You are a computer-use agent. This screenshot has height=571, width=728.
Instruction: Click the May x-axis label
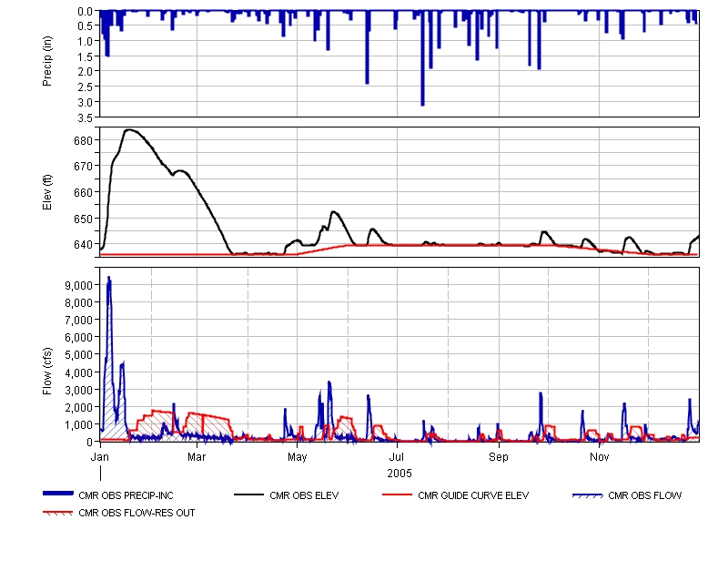298,457
